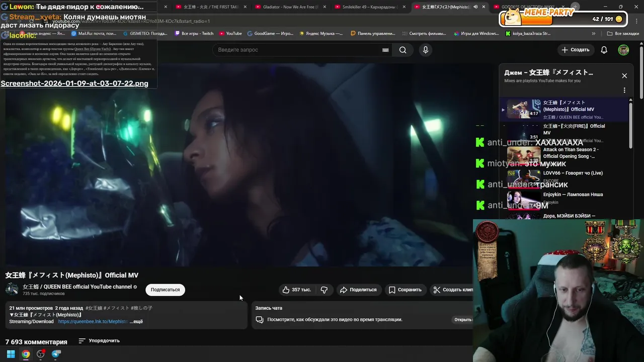The height and width of the screenshot is (362, 644).
Task: Close the THE FIRST TAKE tab
Action: [x=245, y=7]
